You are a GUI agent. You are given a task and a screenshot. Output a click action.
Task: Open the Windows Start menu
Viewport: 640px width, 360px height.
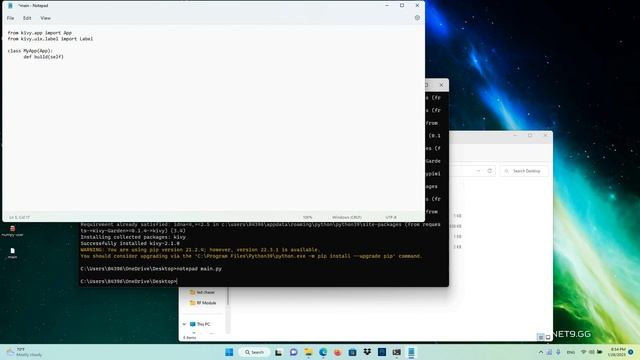(229, 352)
